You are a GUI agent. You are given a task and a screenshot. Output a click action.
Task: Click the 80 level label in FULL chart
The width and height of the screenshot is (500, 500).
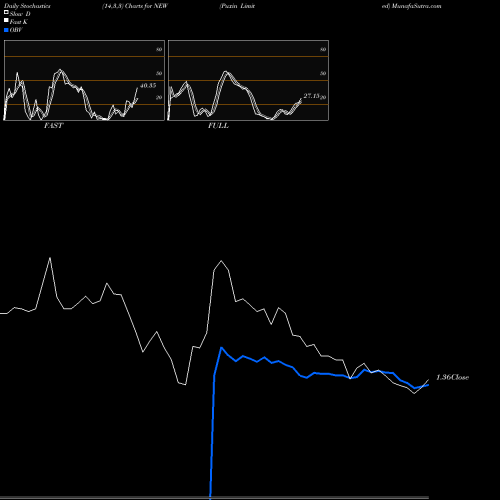point(323,49)
